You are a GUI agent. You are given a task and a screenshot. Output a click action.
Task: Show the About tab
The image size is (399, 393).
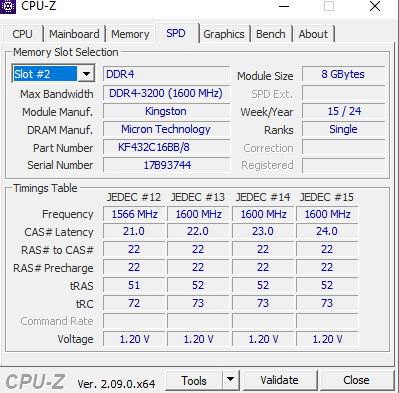(313, 34)
